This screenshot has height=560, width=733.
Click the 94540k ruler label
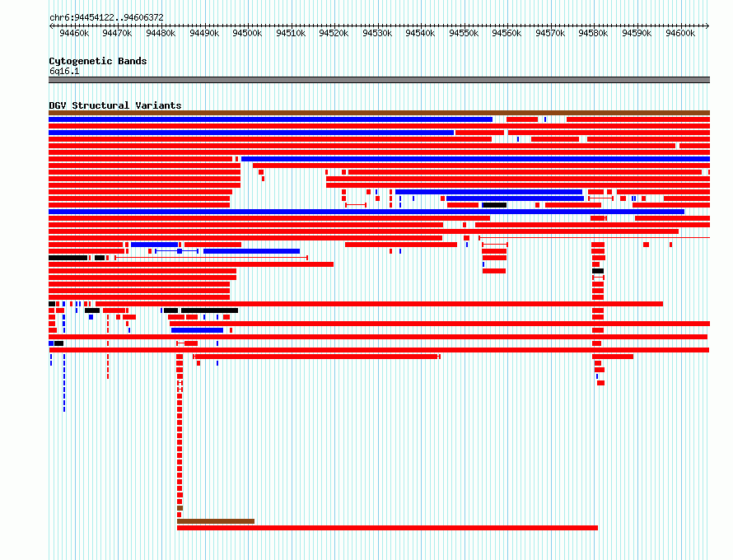coord(420,33)
